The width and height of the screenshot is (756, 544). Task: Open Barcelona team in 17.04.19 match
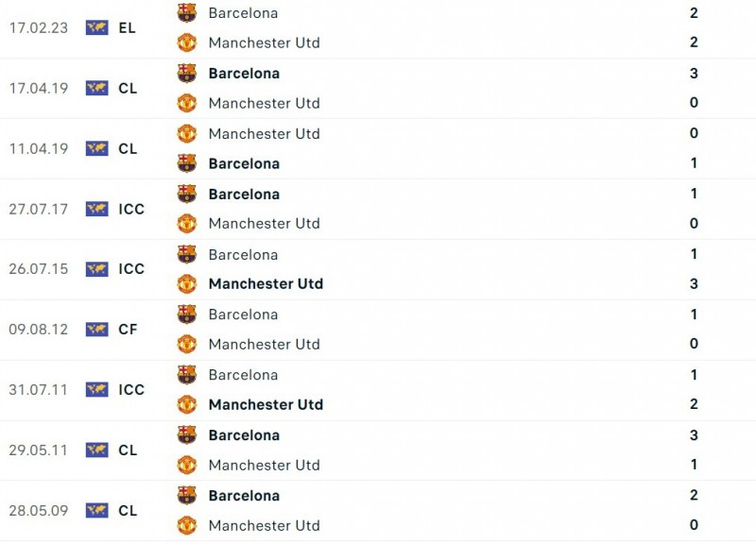244,73
